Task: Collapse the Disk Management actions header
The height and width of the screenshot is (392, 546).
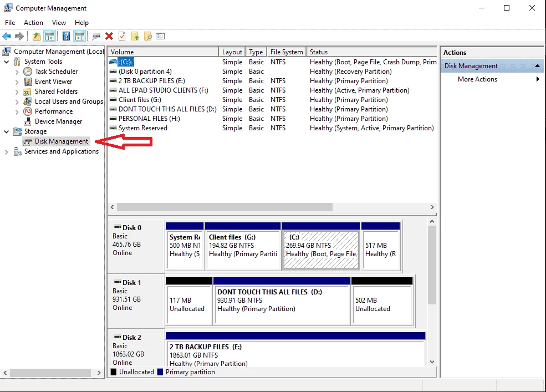Action: click(x=537, y=66)
